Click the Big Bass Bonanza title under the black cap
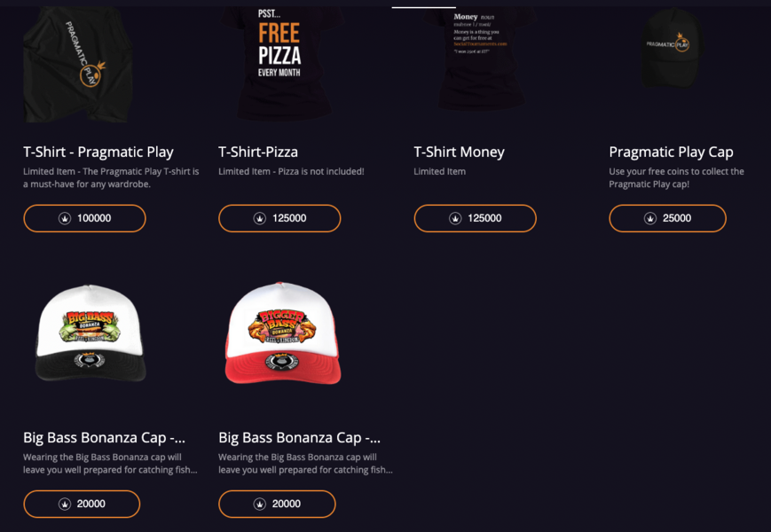Screen dimensions: 771x532 pos(105,437)
